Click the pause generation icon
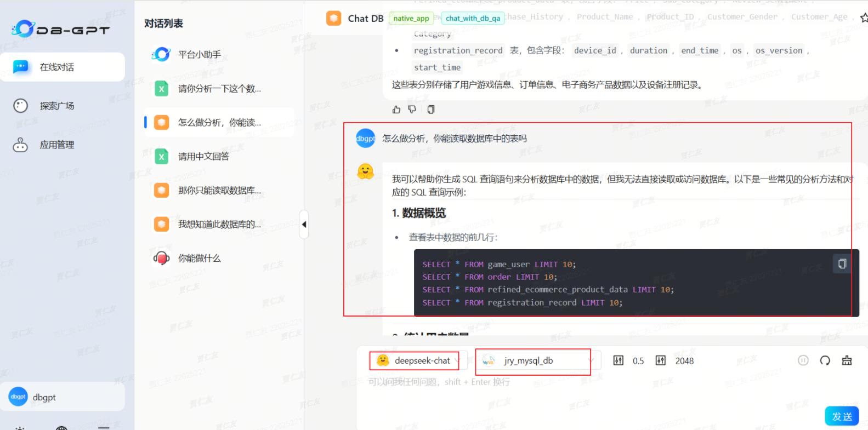 (803, 360)
